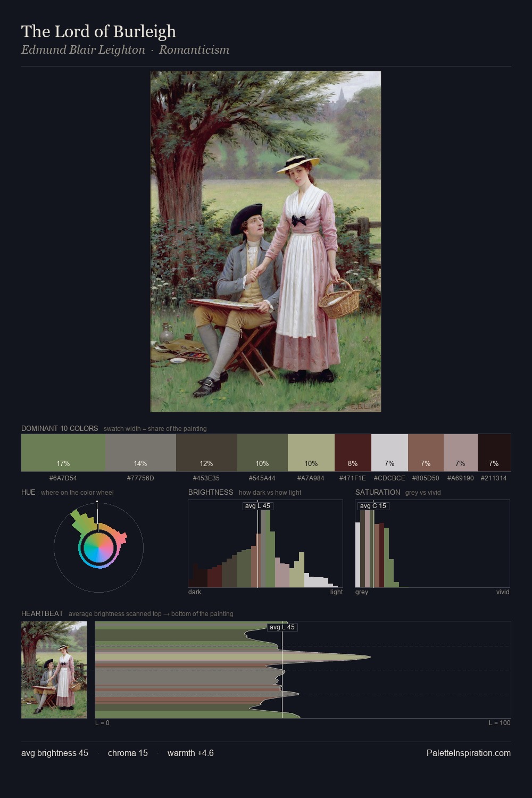Click the #77756D grey swatch
Screen dimensions: 532x798
(x=140, y=453)
